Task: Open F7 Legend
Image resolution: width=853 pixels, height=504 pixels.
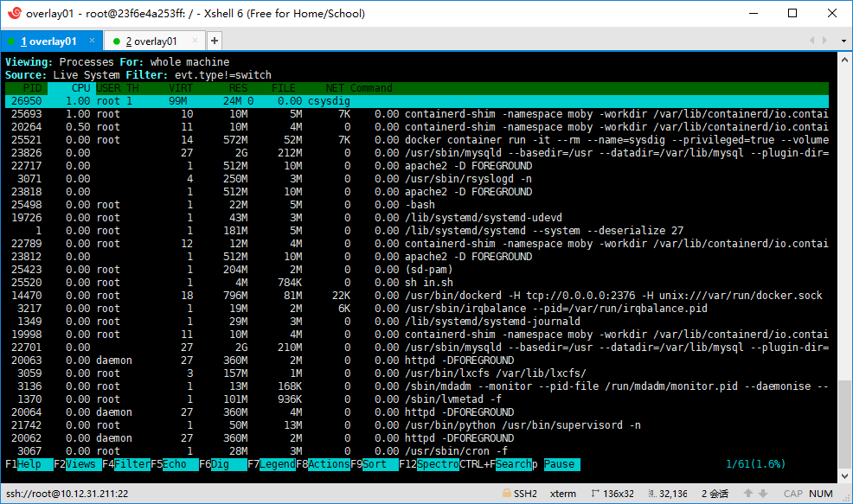Action: [x=272, y=464]
